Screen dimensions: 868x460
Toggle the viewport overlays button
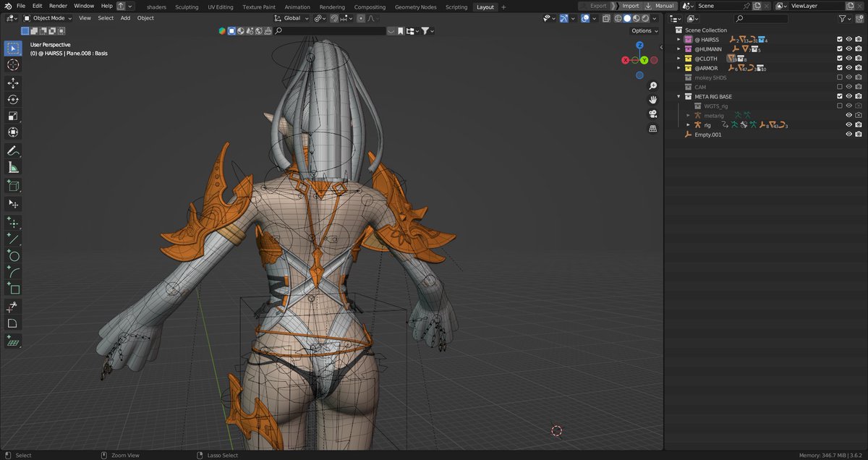pyautogui.click(x=584, y=18)
